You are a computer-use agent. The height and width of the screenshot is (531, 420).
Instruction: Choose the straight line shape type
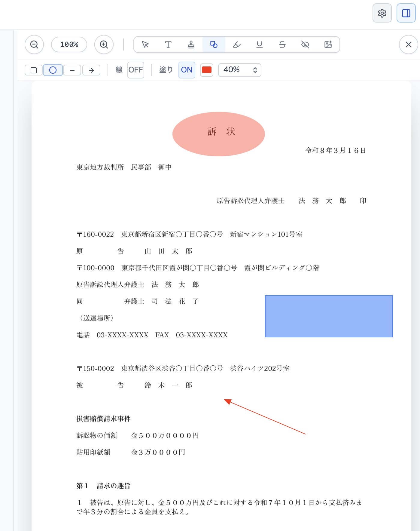pos(72,70)
